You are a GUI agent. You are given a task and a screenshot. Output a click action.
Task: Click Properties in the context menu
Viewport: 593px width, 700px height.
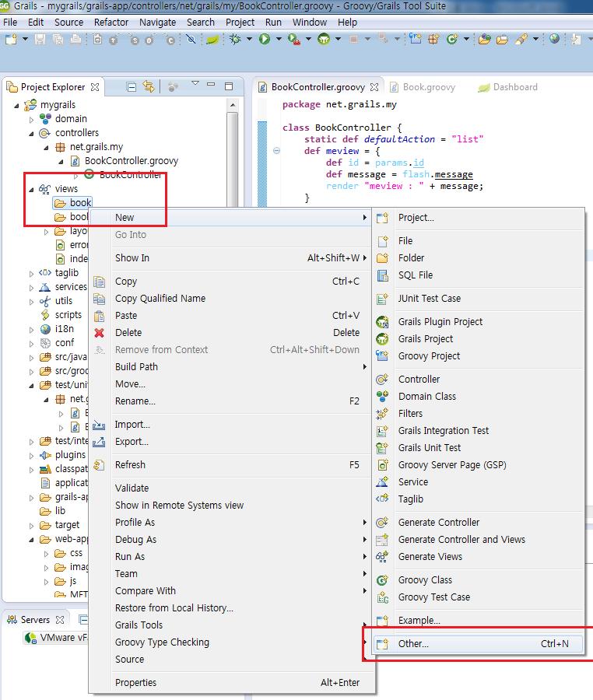pyautogui.click(x=232, y=683)
